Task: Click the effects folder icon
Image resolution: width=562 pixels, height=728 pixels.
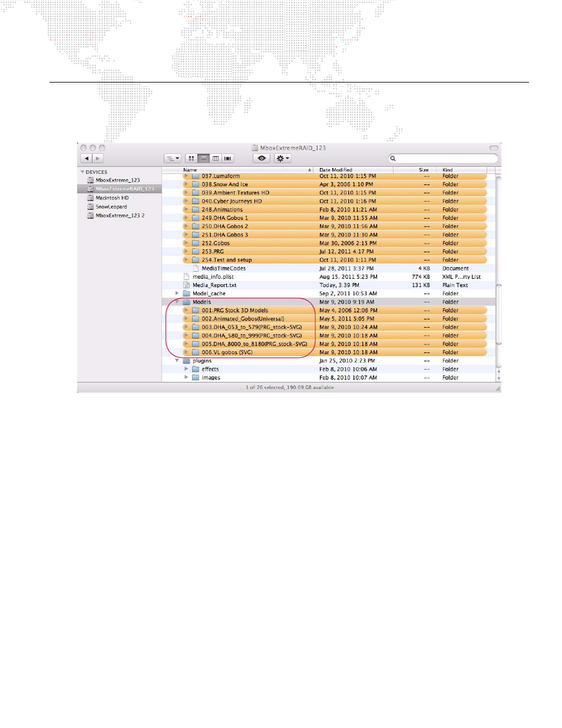Action: tap(196, 369)
